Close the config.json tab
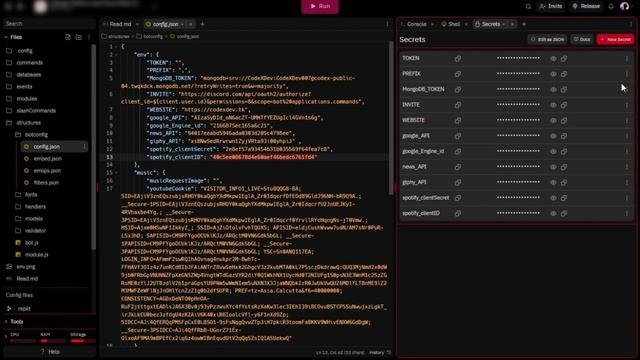Image resolution: width=640 pixels, height=360 pixels. [x=191, y=24]
